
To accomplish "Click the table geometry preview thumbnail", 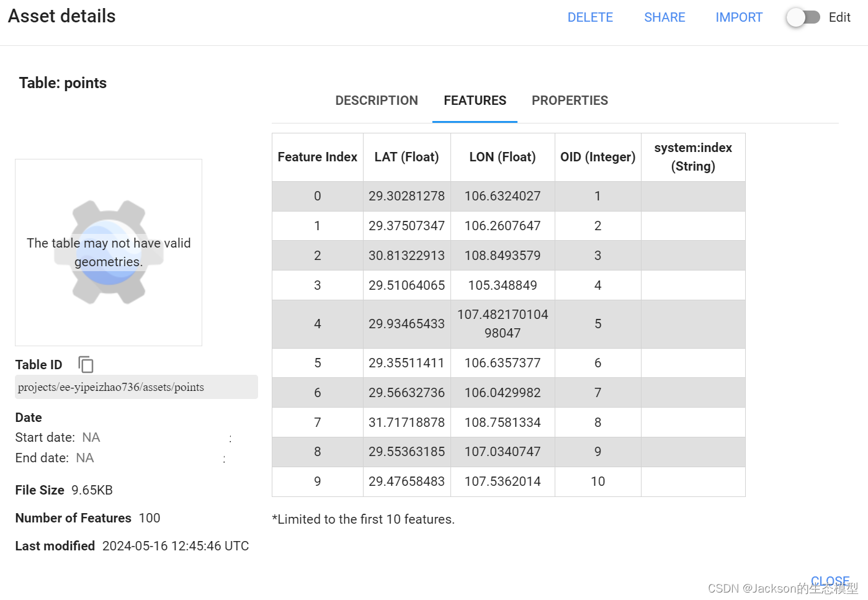I will (109, 253).
